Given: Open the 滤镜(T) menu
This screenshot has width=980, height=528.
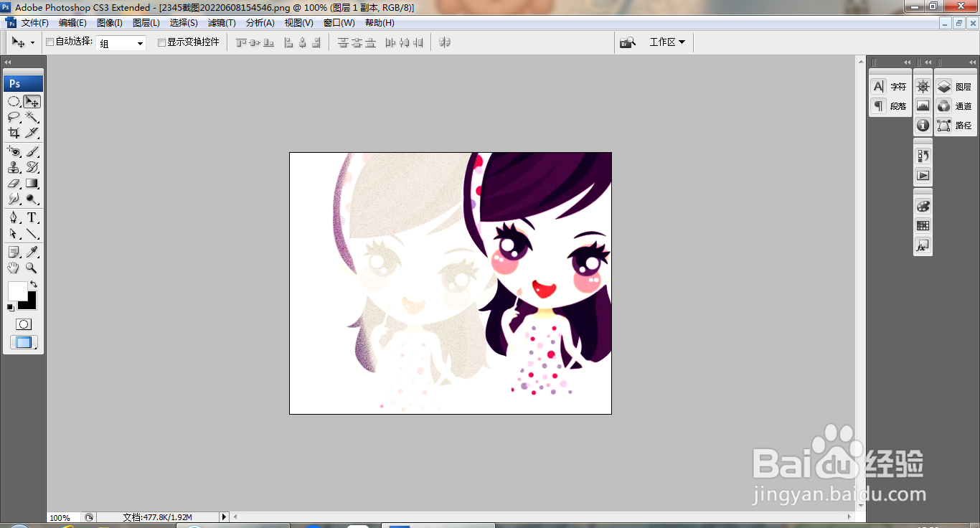Looking at the screenshot, I should pyautogui.click(x=222, y=23).
